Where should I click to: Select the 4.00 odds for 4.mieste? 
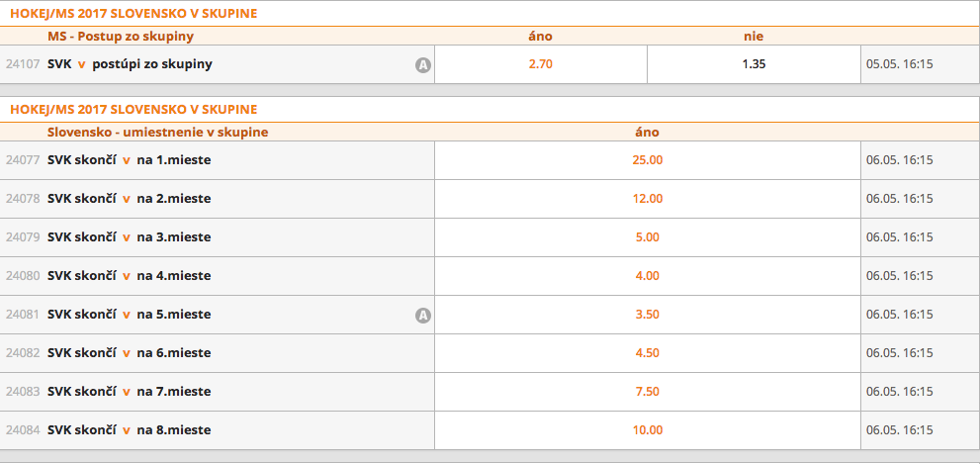tap(647, 276)
